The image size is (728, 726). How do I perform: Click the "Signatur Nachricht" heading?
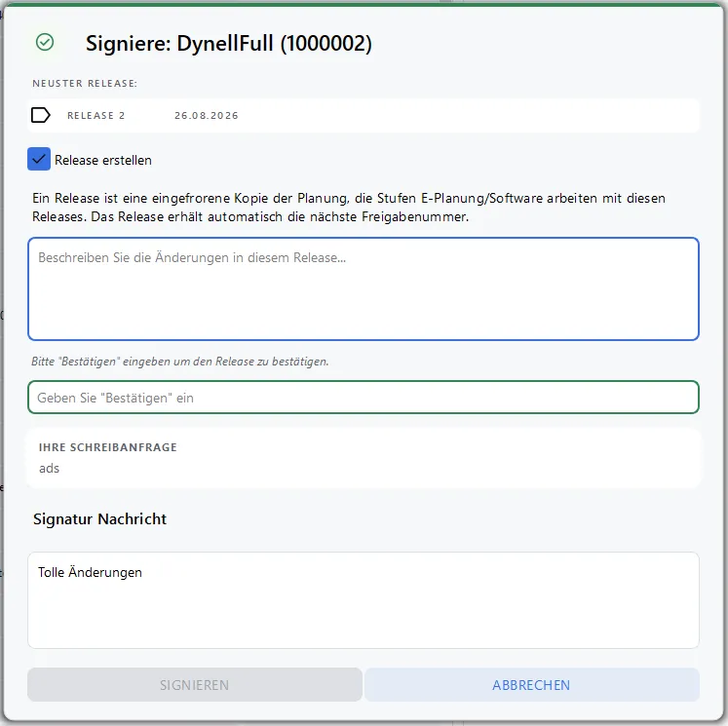pyautogui.click(x=99, y=518)
